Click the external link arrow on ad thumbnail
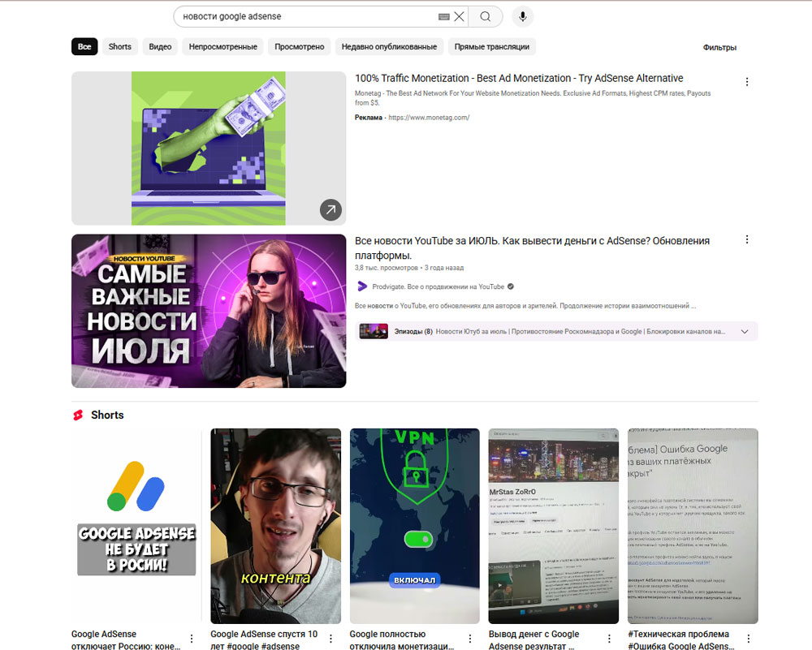Screen dimensions: 812x650 330,209
